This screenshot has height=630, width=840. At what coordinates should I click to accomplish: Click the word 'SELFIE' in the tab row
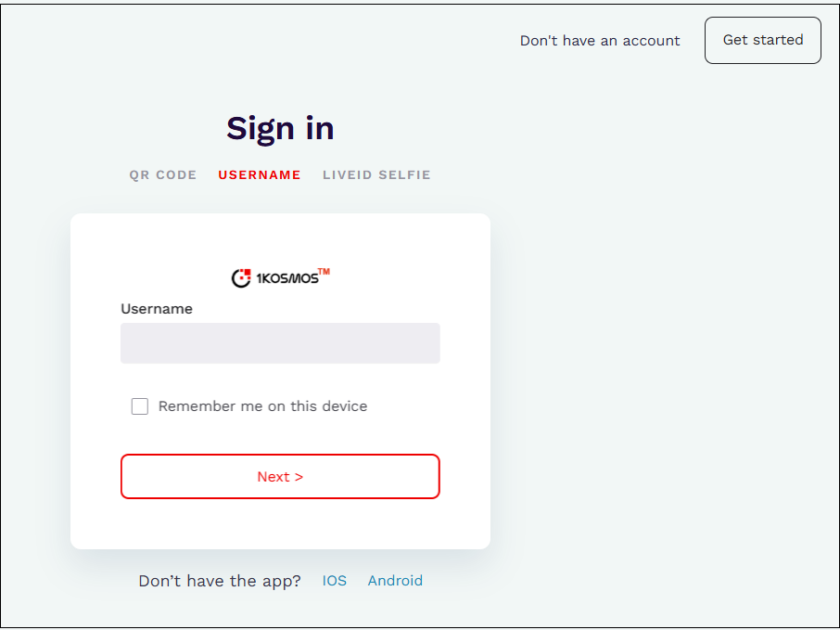[x=405, y=174]
